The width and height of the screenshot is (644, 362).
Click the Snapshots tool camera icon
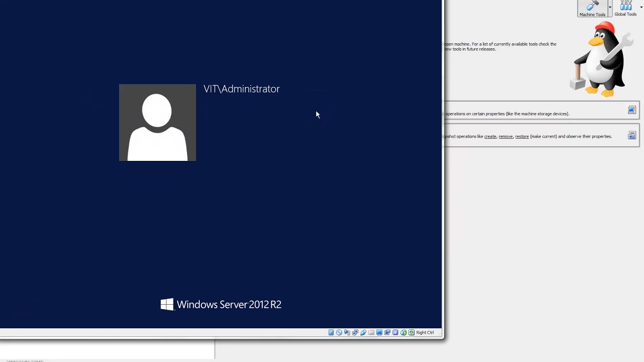632,135
